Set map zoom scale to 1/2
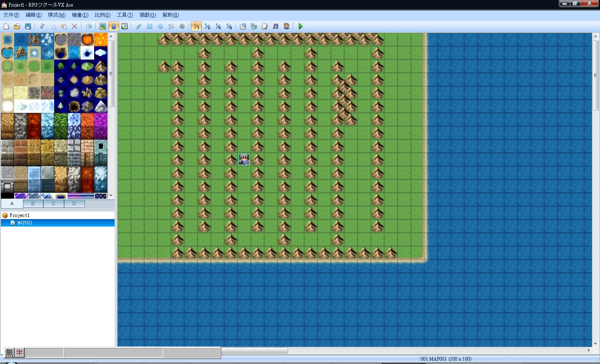Screen dimensions: 600x364 207,26
